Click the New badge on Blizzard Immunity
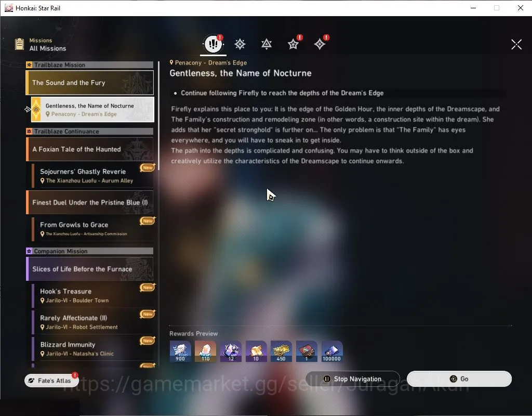This screenshot has height=416, width=532. tap(148, 340)
